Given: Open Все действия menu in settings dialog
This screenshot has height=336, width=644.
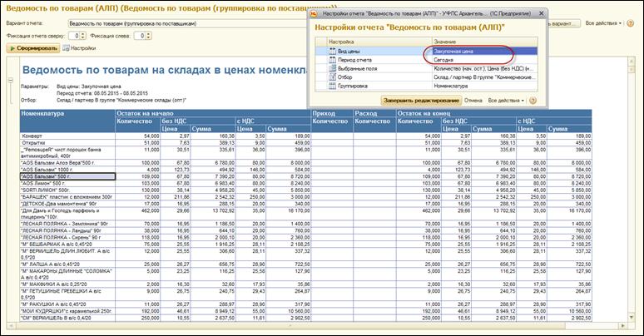Looking at the screenshot, I should pos(506,101).
